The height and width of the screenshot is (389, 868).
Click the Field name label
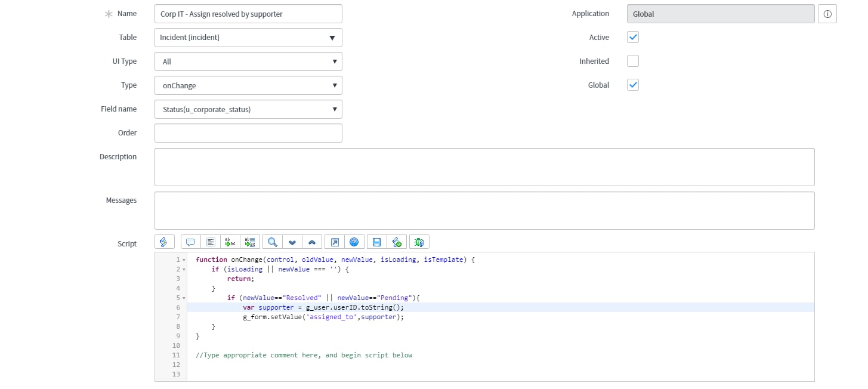tap(119, 109)
